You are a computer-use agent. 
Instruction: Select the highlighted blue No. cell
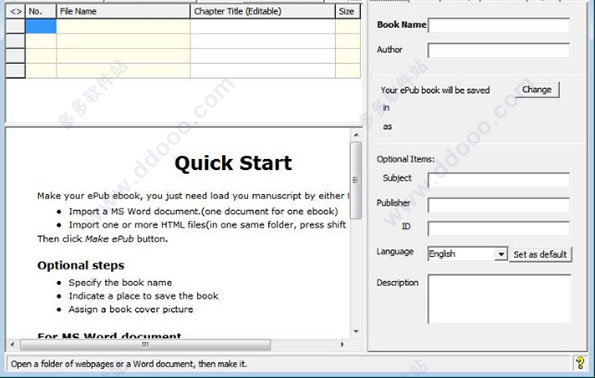point(41,26)
